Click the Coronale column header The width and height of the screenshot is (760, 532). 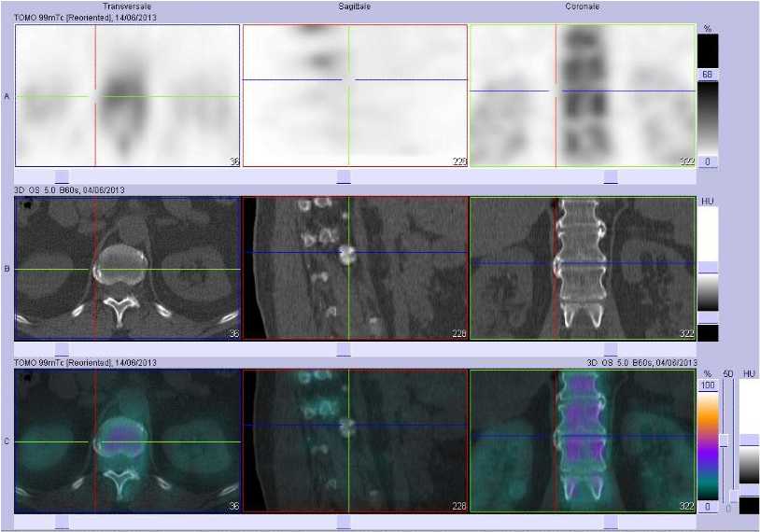click(582, 7)
